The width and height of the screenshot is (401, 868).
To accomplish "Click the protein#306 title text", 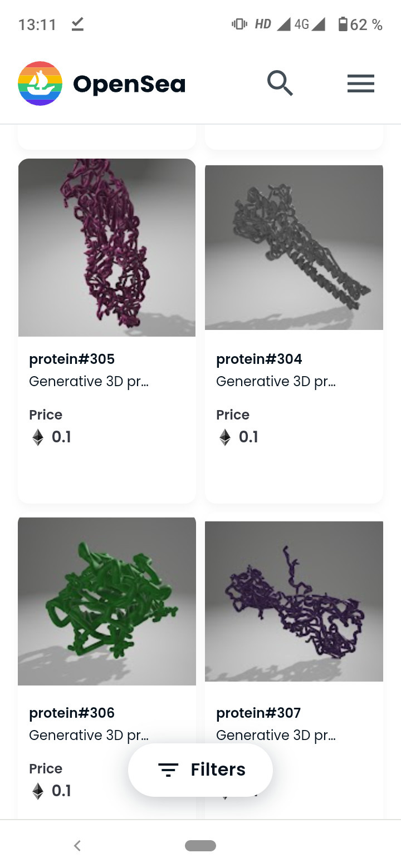I will [x=72, y=713].
